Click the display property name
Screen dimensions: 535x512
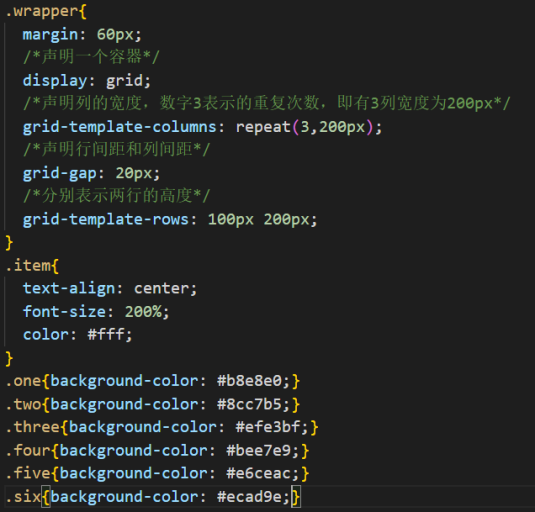pos(55,81)
